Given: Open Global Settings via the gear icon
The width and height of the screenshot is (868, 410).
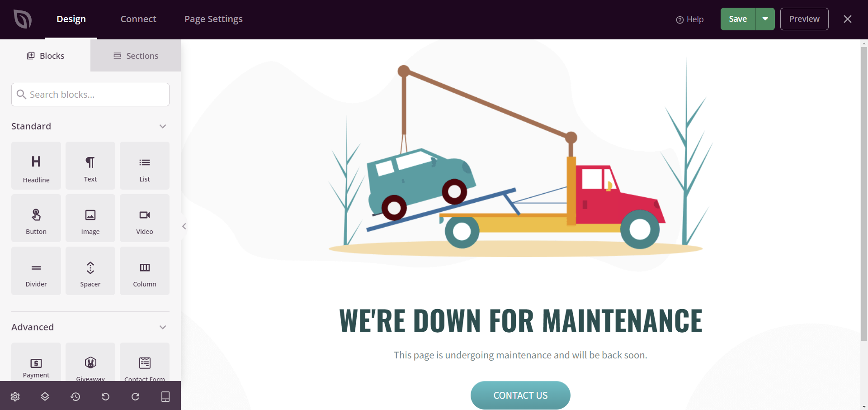Looking at the screenshot, I should coord(15,396).
